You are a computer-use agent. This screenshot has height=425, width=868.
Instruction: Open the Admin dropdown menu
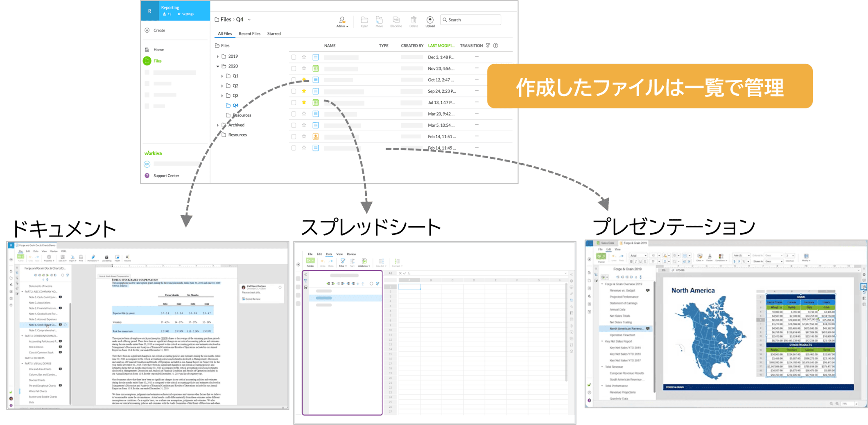342,22
